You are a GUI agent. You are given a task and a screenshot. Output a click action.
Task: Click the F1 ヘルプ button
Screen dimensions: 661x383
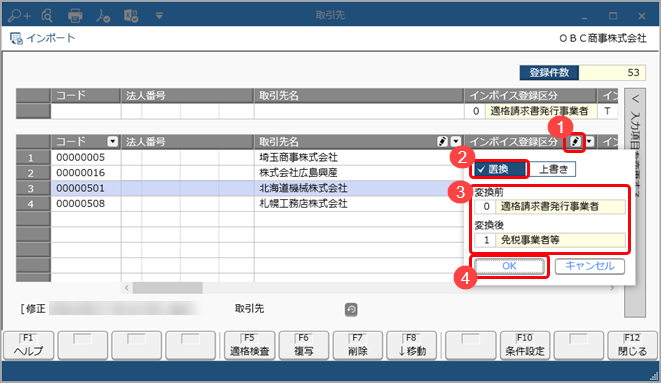(x=29, y=345)
